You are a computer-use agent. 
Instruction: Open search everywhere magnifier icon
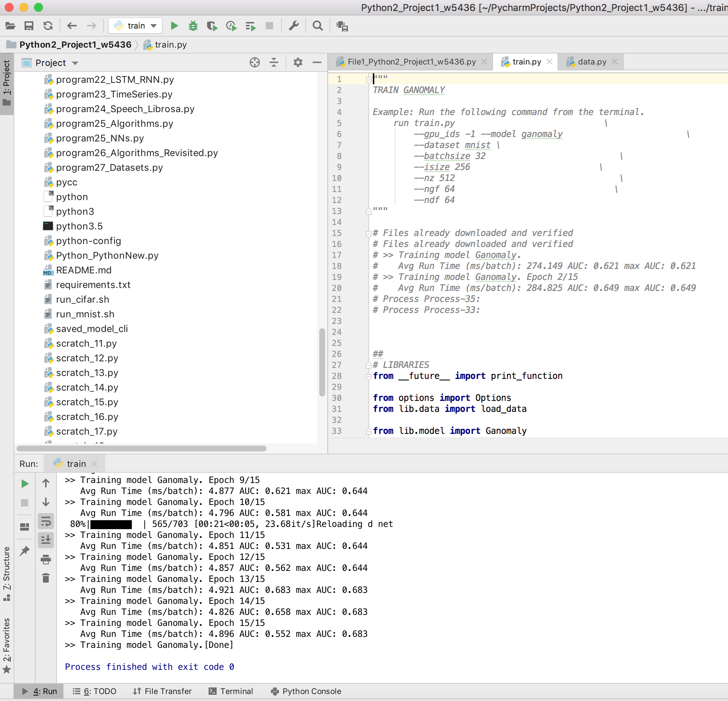pyautogui.click(x=317, y=26)
